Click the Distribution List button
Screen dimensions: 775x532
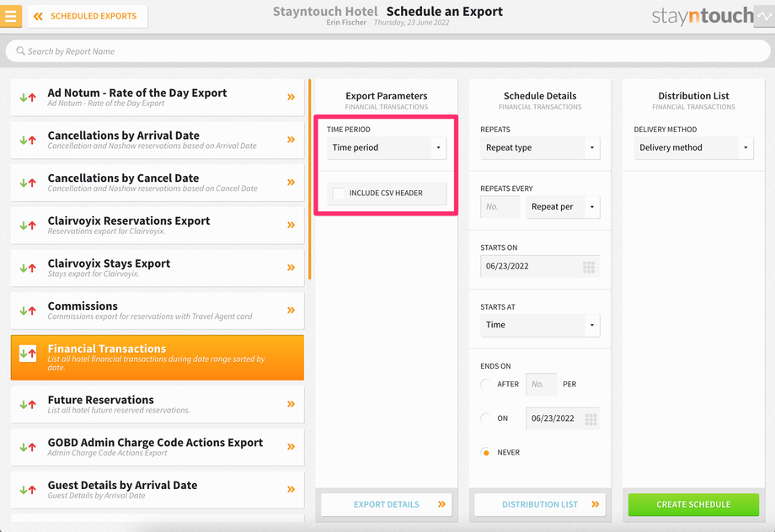click(x=540, y=504)
